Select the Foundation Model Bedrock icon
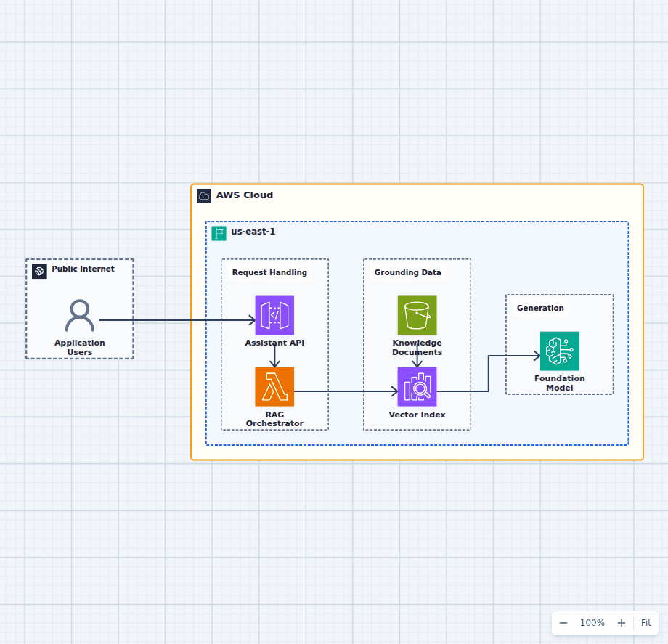668x644 pixels. tap(559, 351)
